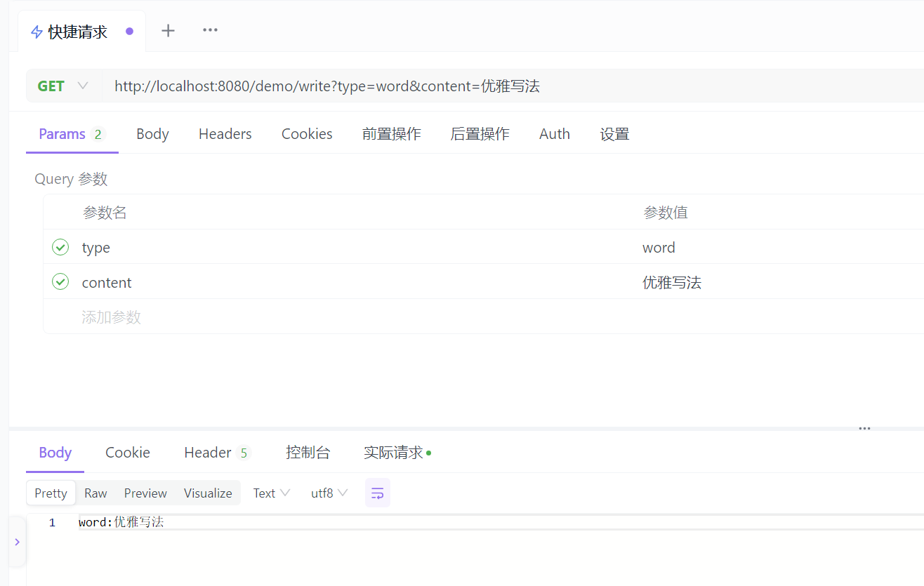Uncheck the content parameter checkbox

tap(60, 281)
